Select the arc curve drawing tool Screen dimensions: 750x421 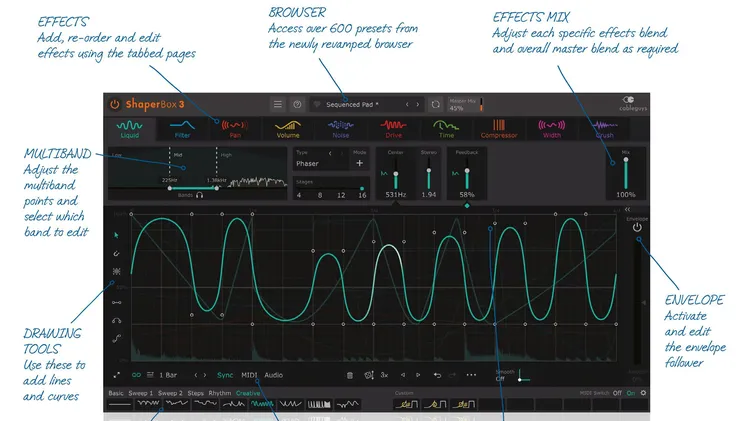tap(116, 320)
